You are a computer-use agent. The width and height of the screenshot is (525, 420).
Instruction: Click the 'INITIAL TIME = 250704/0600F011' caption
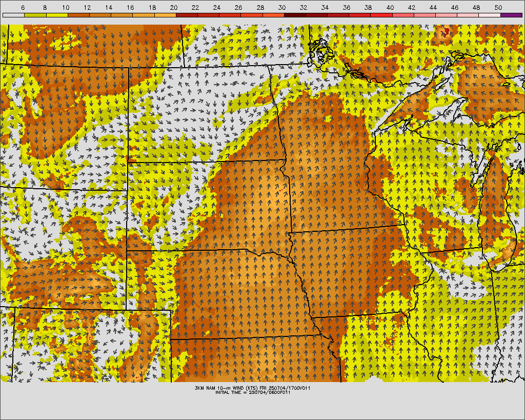[x=253, y=392]
